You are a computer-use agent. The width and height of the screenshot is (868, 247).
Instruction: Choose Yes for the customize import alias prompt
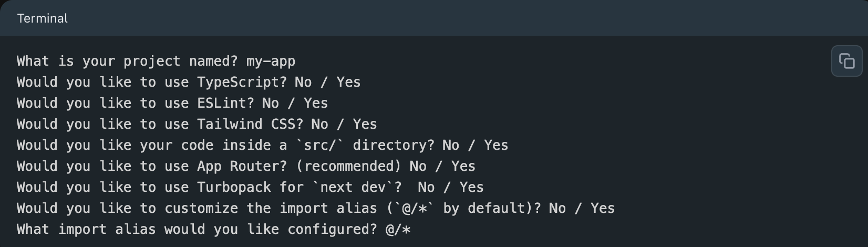click(x=603, y=208)
